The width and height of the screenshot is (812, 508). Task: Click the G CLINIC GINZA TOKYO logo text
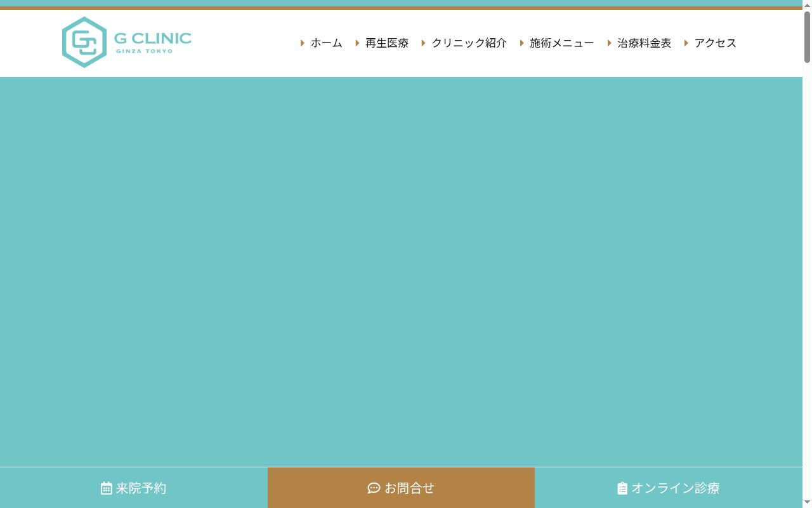click(153, 42)
